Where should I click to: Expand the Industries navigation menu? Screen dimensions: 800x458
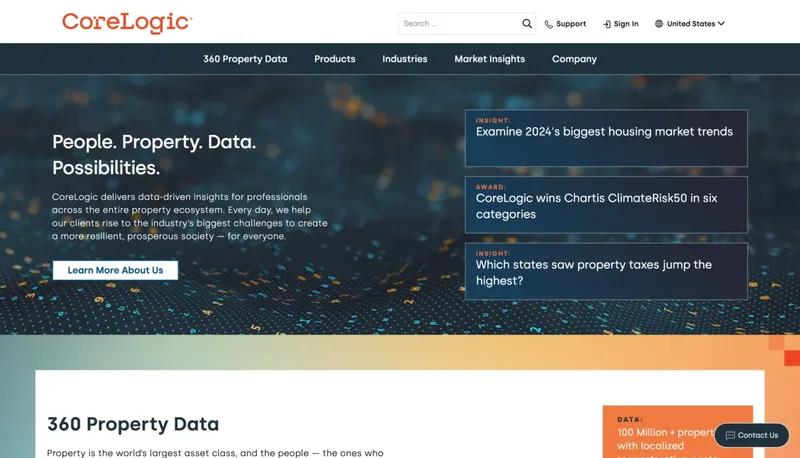pos(404,59)
